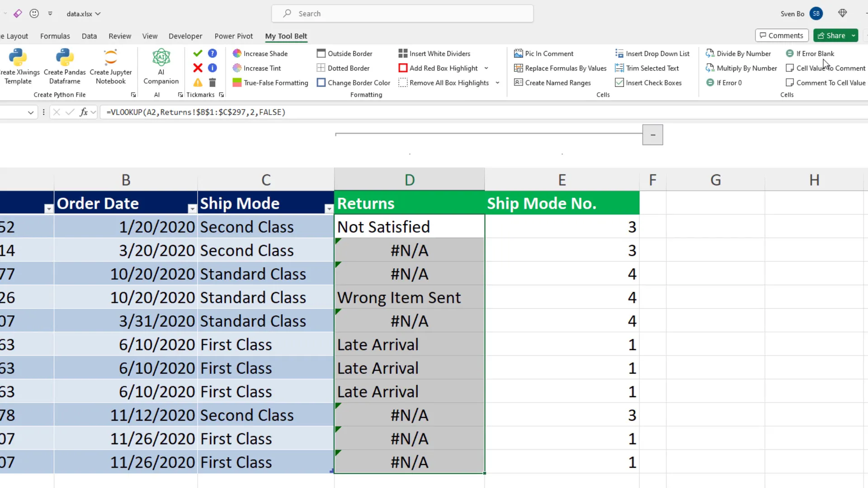Insert a Pic In Comment
The image size is (868, 488).
(x=549, y=53)
